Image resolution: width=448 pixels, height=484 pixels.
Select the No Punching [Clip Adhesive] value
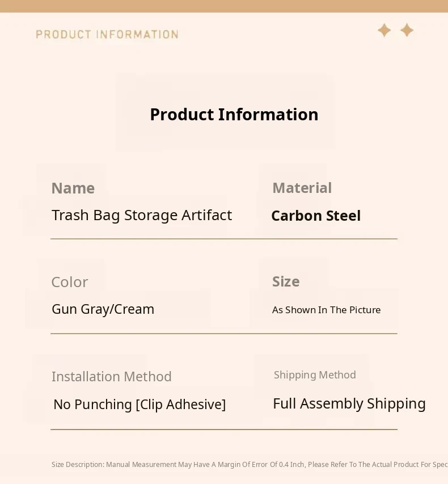140,405
